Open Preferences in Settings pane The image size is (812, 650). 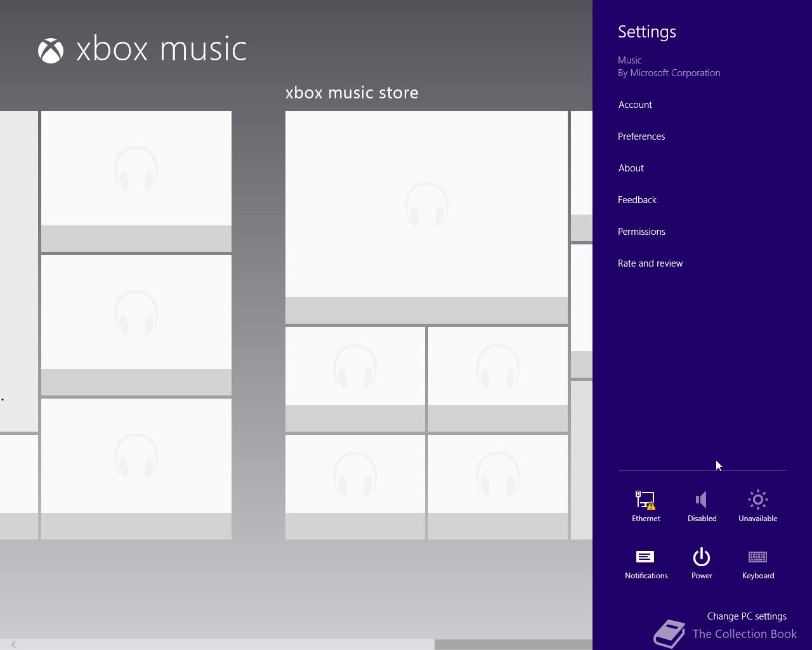point(641,136)
